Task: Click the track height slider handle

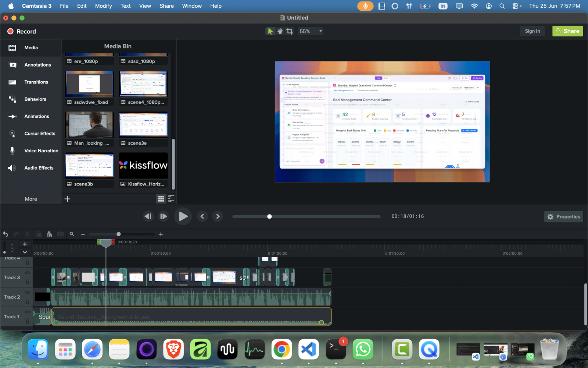Action: (4, 252)
